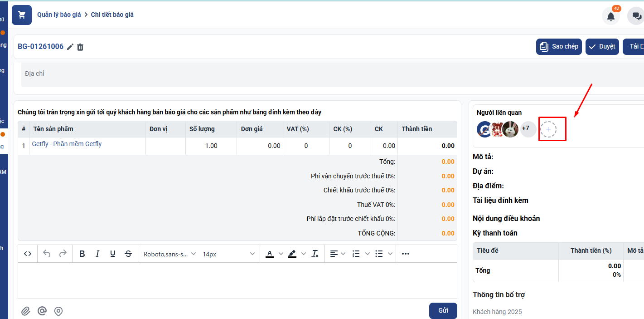Expand the text alignment dropdown arrow
The height and width of the screenshot is (319, 644).
[x=343, y=254]
